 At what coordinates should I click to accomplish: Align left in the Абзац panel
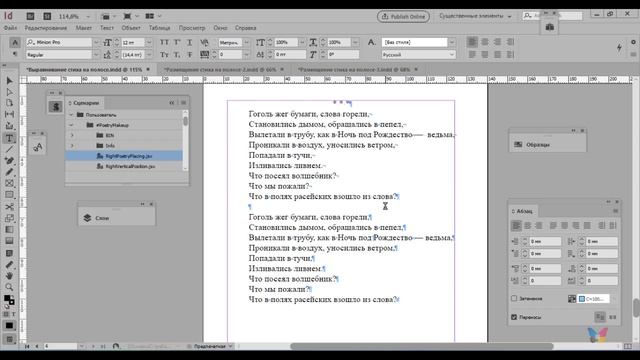(x=516, y=225)
